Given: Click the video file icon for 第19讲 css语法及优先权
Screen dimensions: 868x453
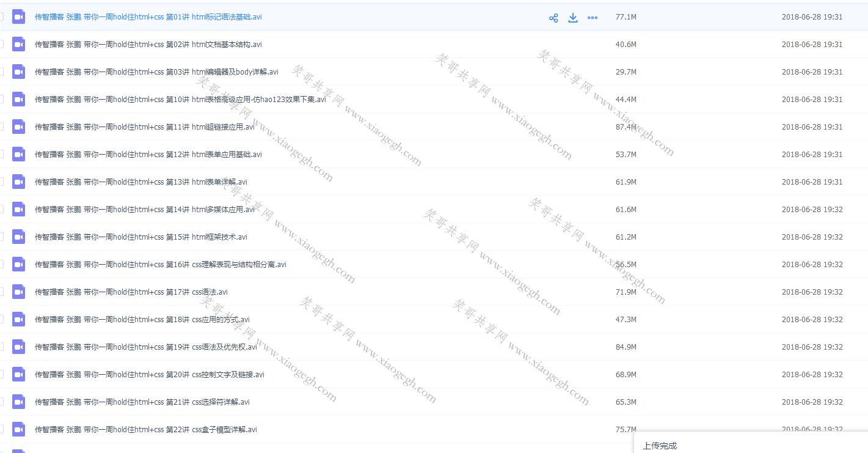Looking at the screenshot, I should (19, 347).
